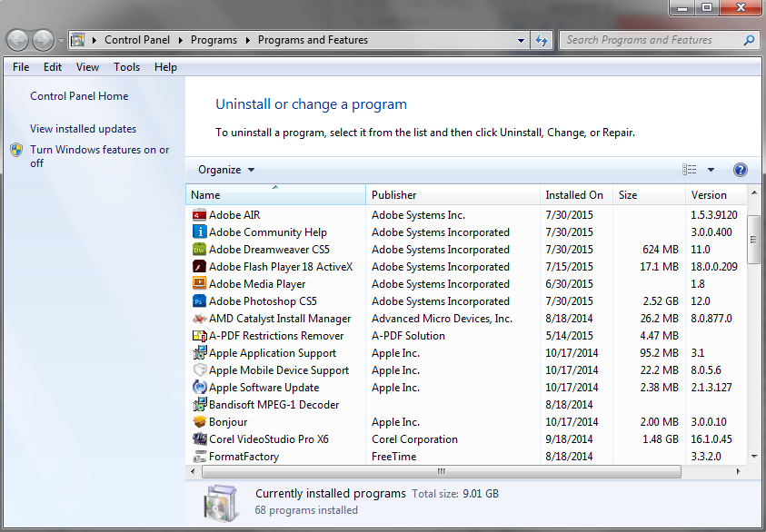
Task: Click the vertical scrollbar up arrow
Action: pyautogui.click(x=754, y=193)
